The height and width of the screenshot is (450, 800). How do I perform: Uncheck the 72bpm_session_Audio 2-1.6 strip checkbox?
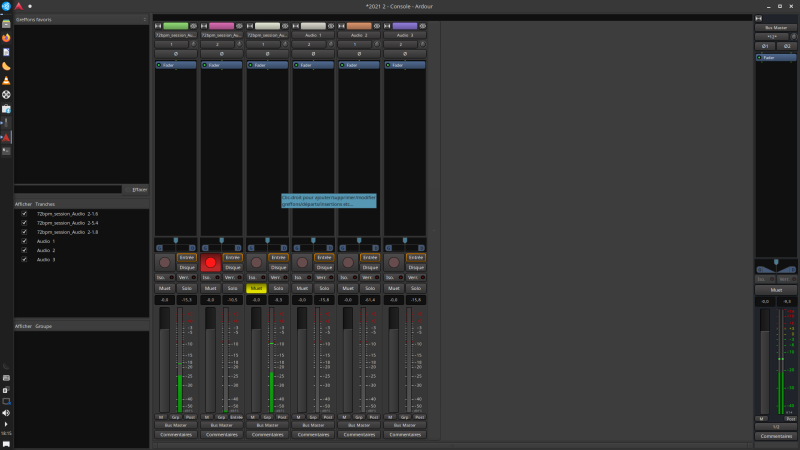tap(24, 213)
